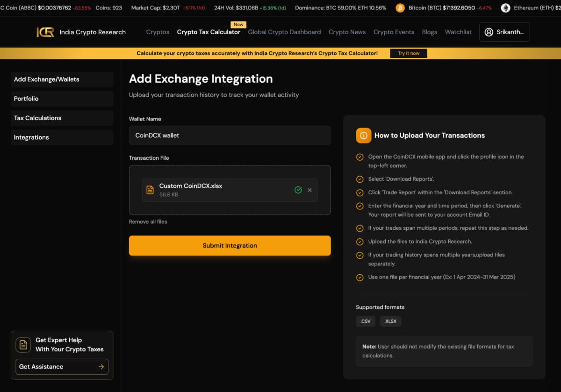Click the orange info icon beside How to Upload
This screenshot has height=392, width=561.
pos(363,135)
